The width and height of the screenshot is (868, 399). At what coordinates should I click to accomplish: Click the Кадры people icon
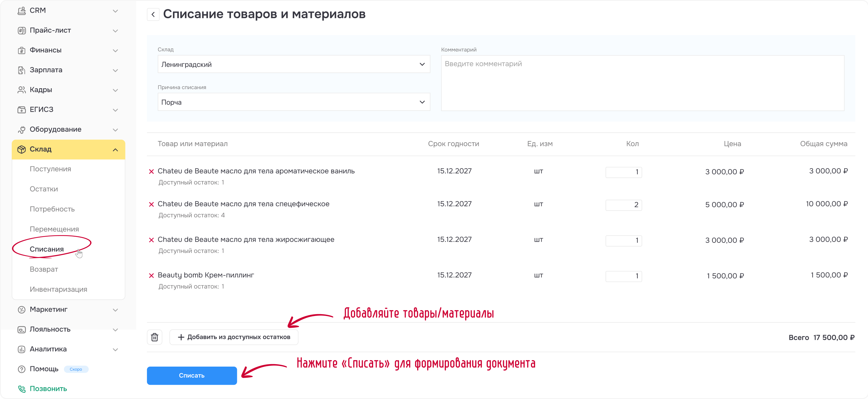(x=22, y=90)
